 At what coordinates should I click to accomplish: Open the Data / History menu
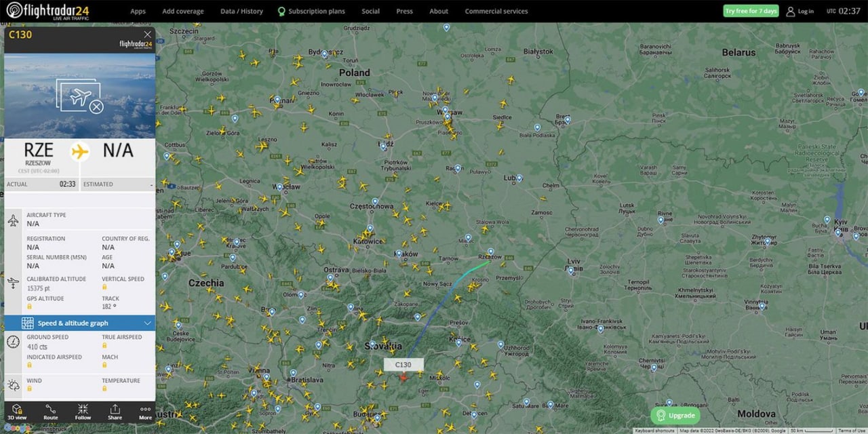(241, 12)
